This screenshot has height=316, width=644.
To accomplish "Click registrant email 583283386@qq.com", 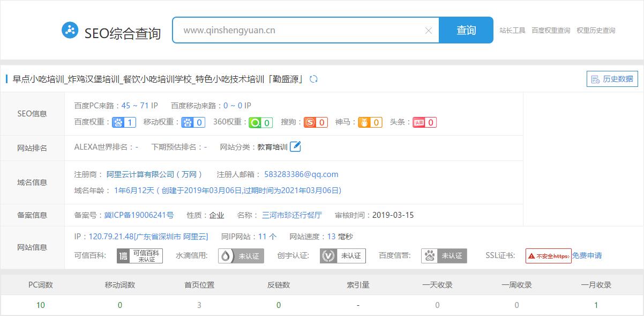I will pyautogui.click(x=301, y=174).
